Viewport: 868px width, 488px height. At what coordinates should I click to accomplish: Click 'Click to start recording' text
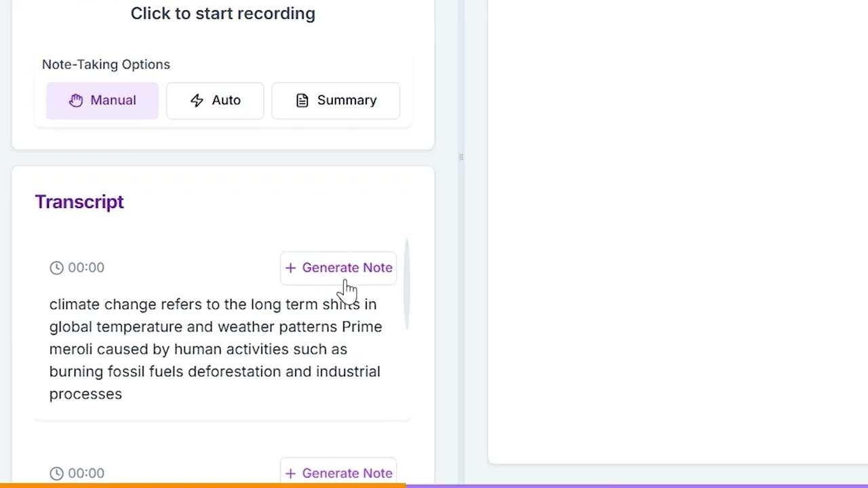(x=222, y=14)
